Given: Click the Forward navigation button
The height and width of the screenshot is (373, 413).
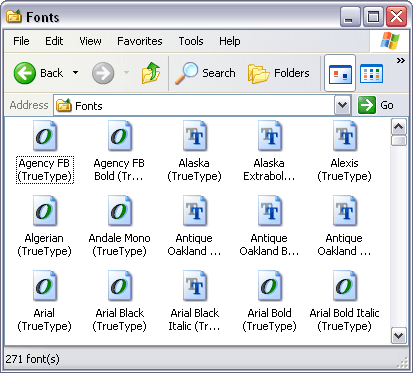Looking at the screenshot, I should (x=103, y=73).
